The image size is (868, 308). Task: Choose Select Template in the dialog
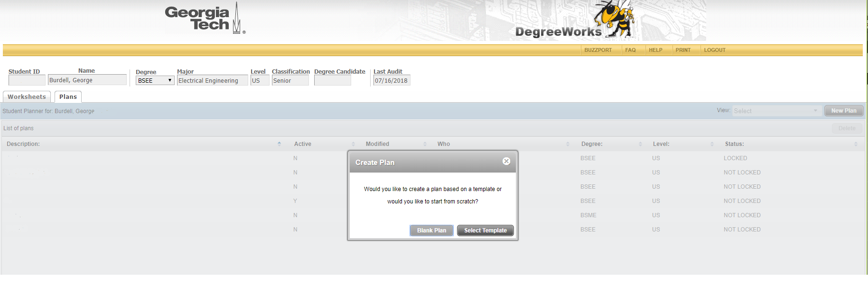pos(485,231)
